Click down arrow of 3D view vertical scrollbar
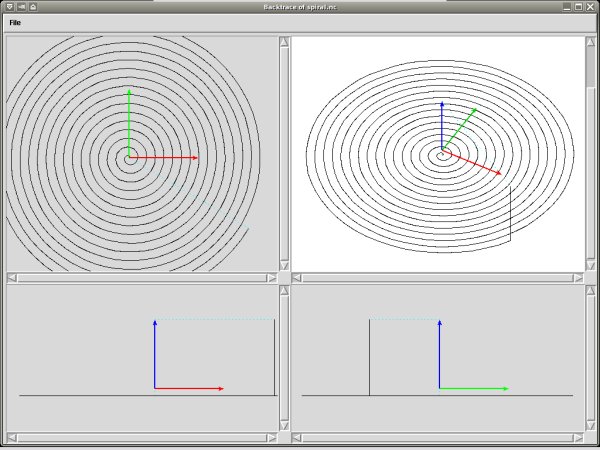The width and height of the screenshot is (600, 450). (x=590, y=266)
